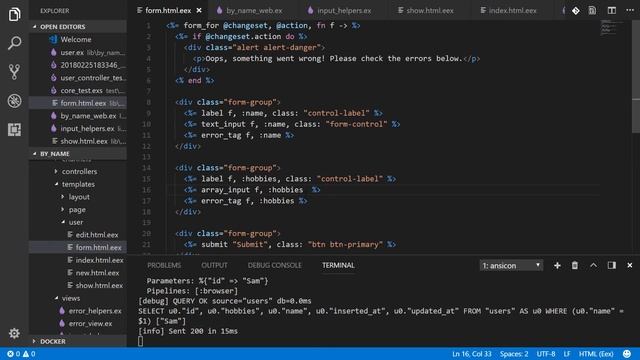This screenshot has width=640, height=360.
Task: Open user_controller_test file in open editors
Action: pos(78,78)
